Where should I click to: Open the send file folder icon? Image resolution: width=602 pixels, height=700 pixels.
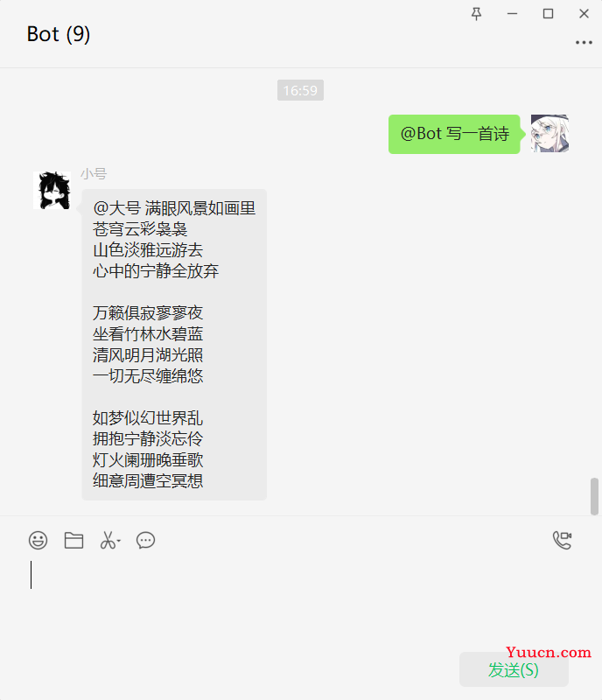pyautogui.click(x=73, y=540)
